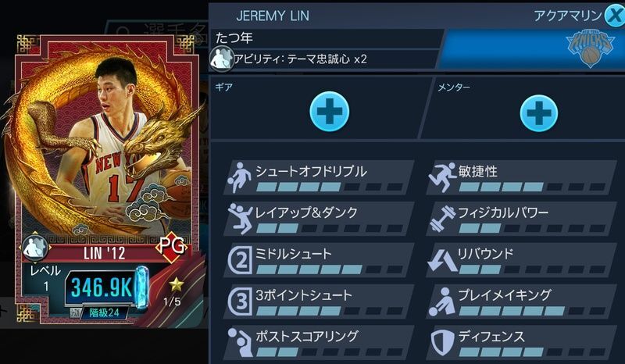Select the 3ポイントシュート number 3 icon
The width and height of the screenshot is (625, 364).
[x=241, y=302]
